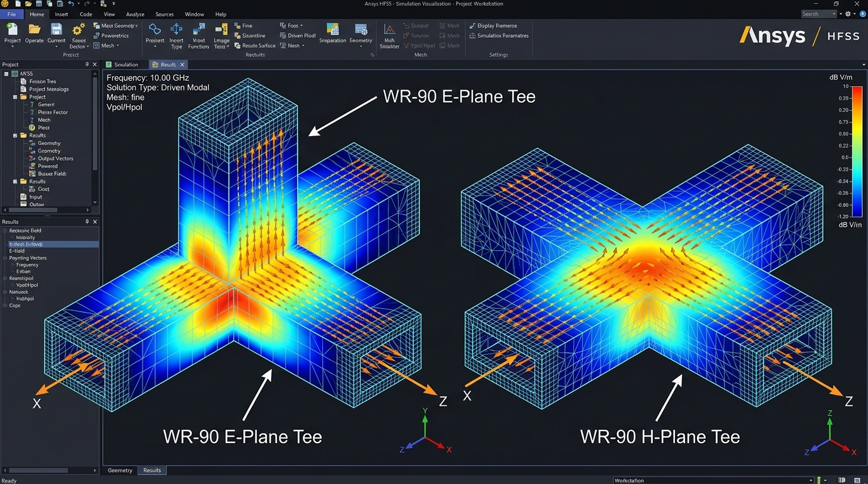Screen dimensions: 868x484
Task: Click the gears design icon
Action: [x=78, y=30]
